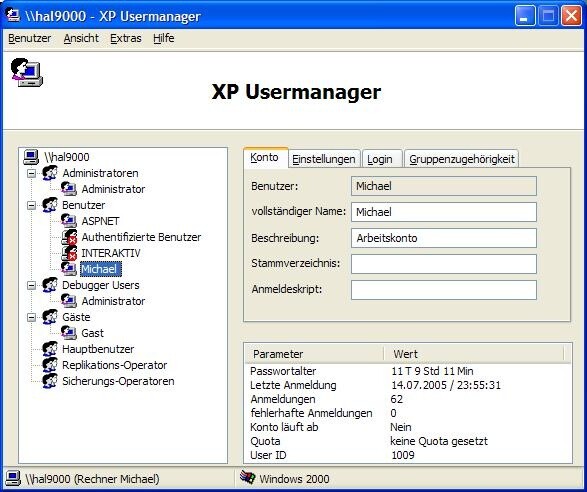587x492 pixels.
Task: Click the Letzte Anmeldung parameter row
Action: (x=408, y=385)
